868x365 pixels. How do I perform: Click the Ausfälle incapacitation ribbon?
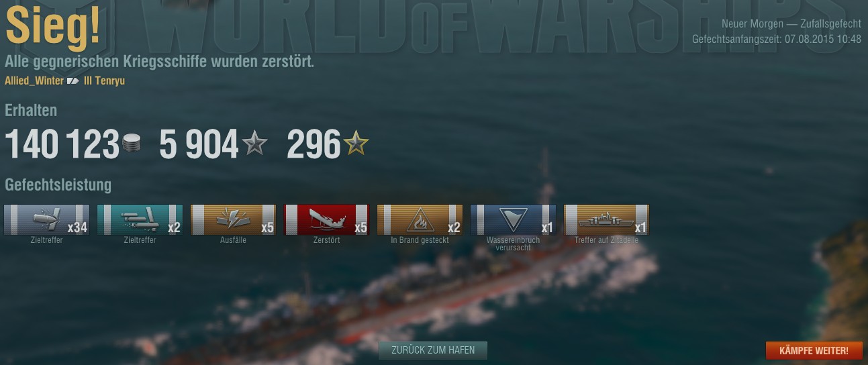pos(234,220)
